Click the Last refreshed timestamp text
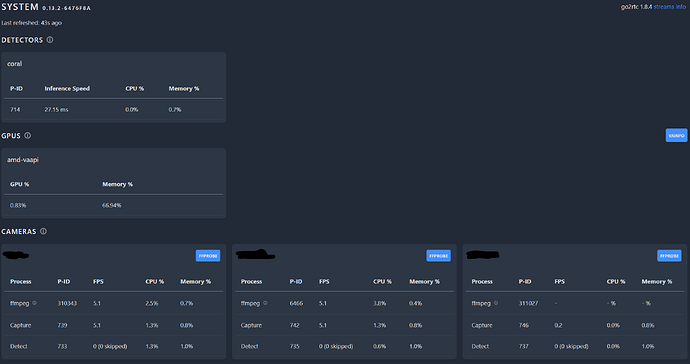Image resolution: width=690 pixels, height=364 pixels. coord(31,23)
